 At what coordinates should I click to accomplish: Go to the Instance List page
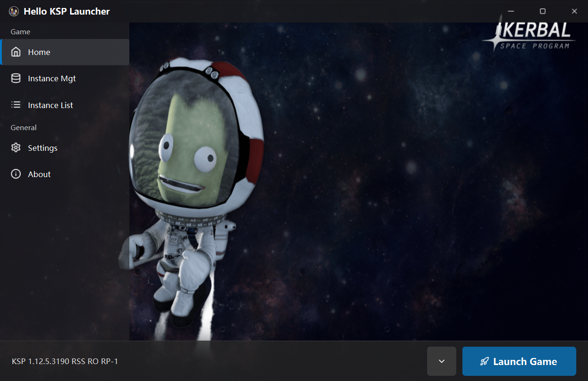(x=65, y=105)
